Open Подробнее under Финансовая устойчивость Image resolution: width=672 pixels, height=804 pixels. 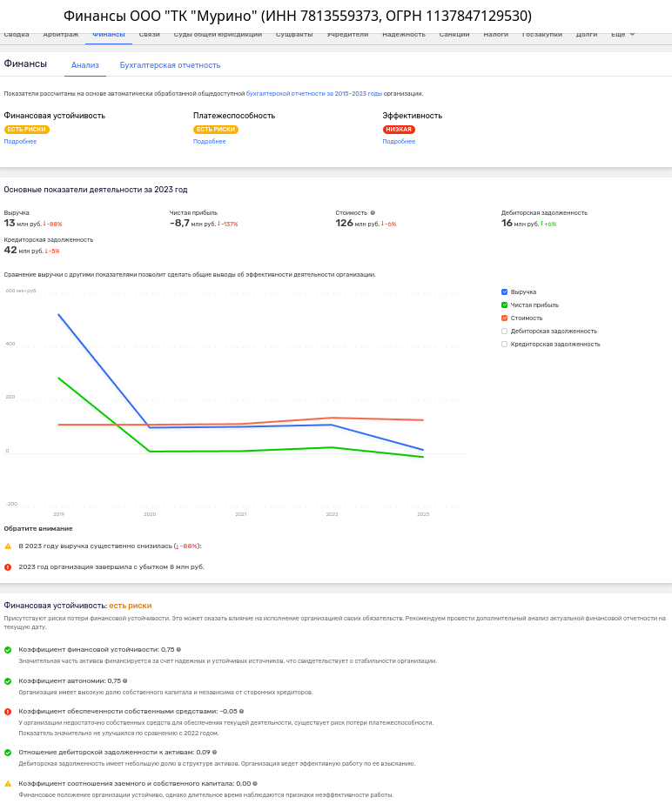[x=20, y=141]
